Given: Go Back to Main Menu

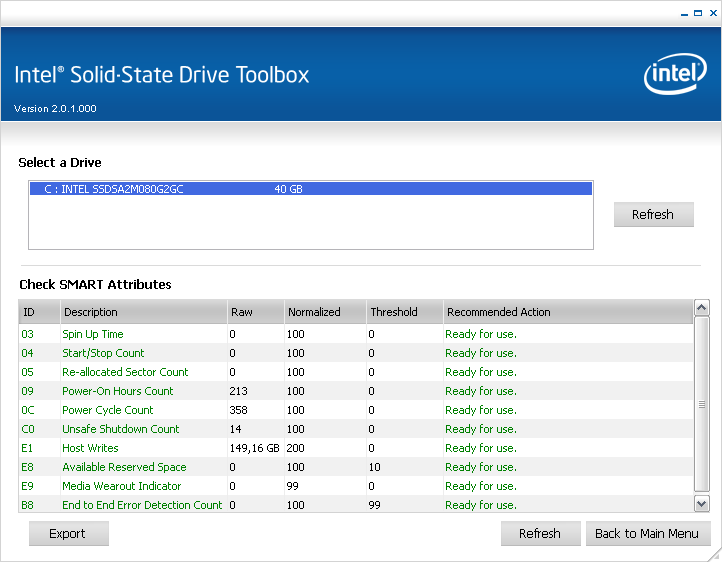Looking at the screenshot, I should pos(648,533).
